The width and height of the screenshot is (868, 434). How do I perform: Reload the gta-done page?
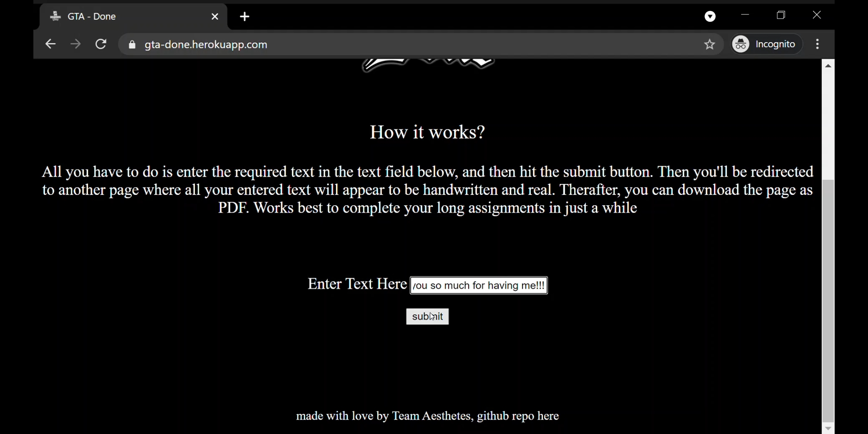[101, 44]
